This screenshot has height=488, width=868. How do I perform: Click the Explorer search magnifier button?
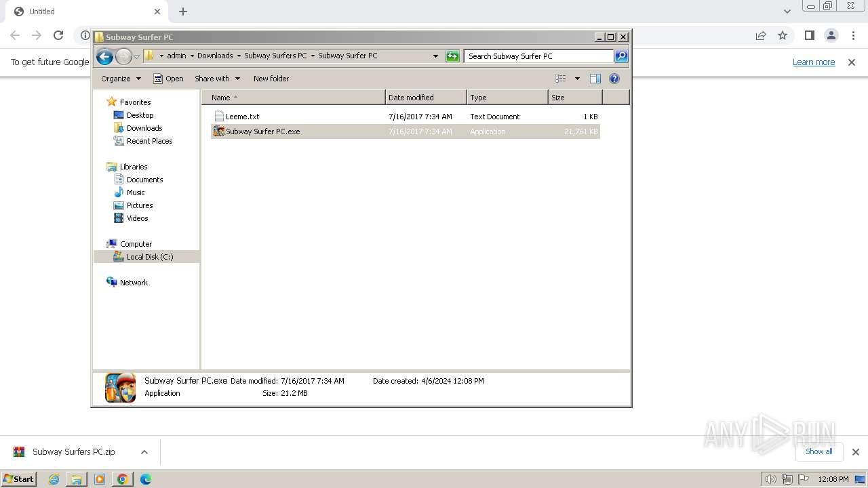coord(621,56)
